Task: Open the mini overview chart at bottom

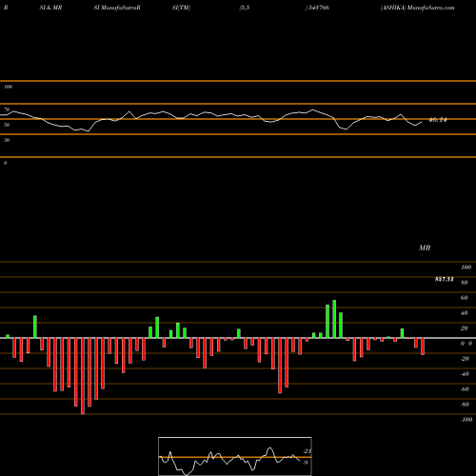Action: click(x=235, y=456)
